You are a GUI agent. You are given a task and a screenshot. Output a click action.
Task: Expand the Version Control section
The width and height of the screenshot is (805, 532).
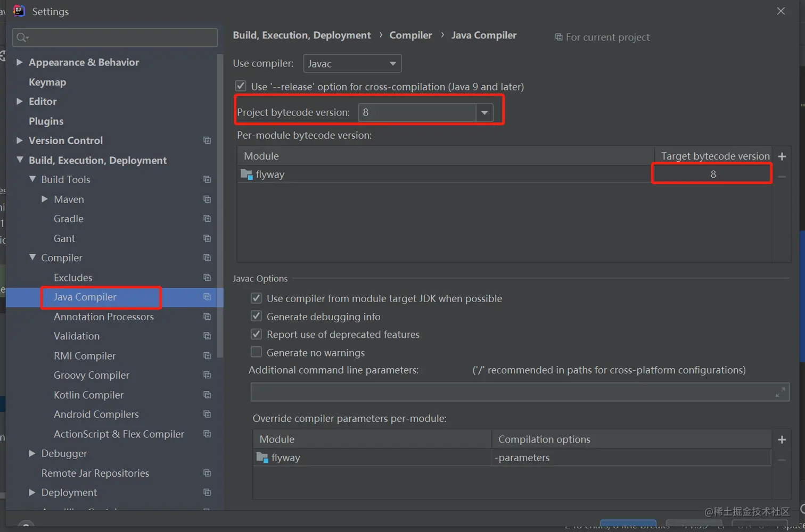(x=20, y=140)
